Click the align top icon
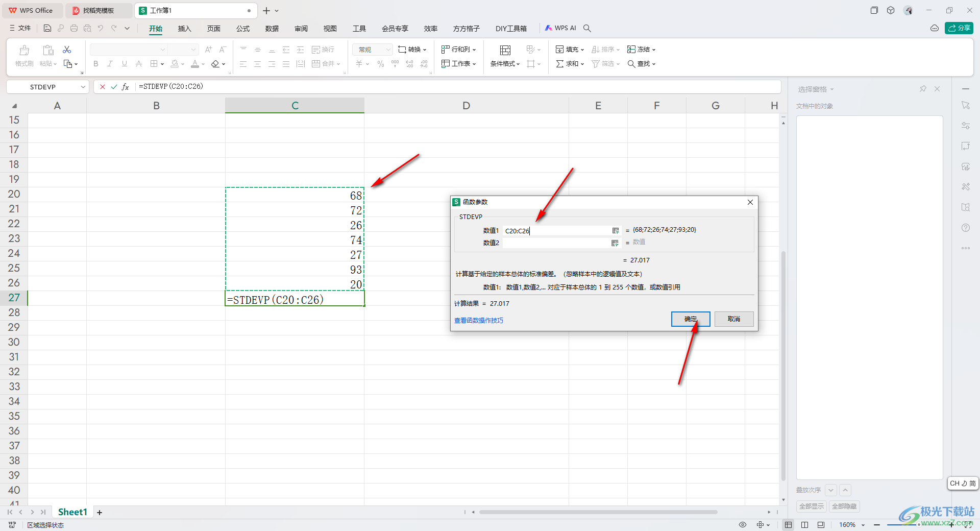 243,50
